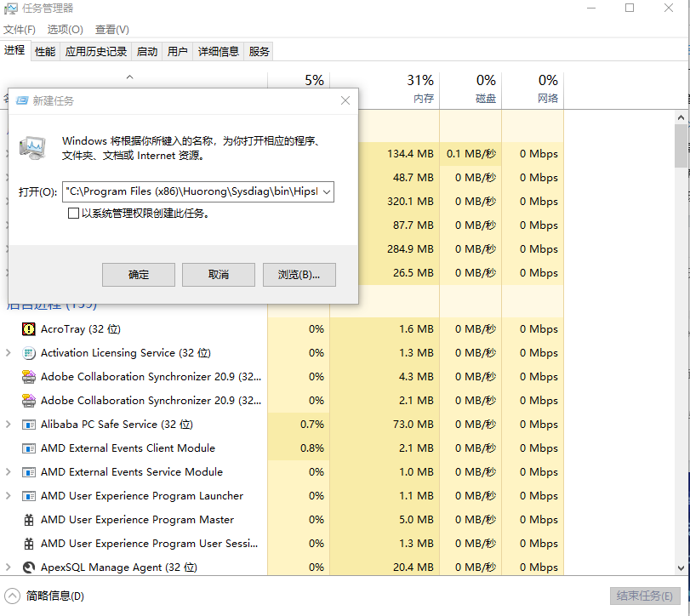
Task: Click the 浏览(B)... button
Action: coord(299,275)
